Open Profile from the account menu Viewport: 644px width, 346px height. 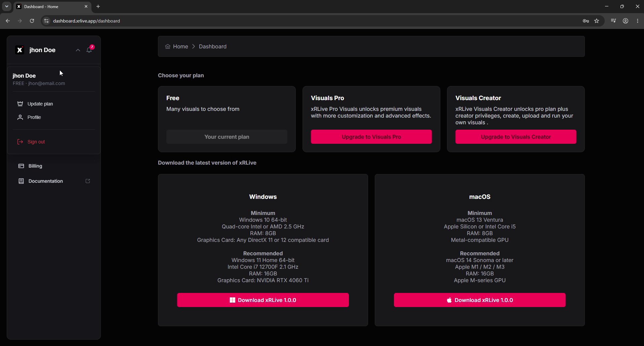pos(54,117)
